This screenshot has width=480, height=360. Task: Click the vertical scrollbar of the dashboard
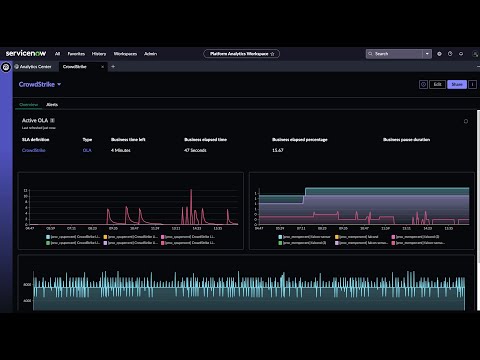[478, 187]
